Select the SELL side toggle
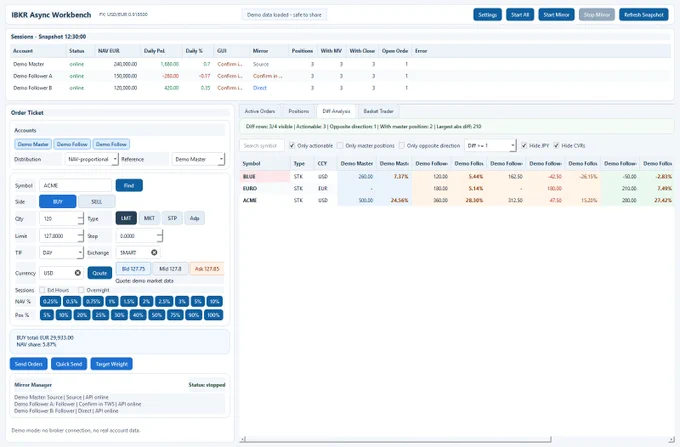Screen dimensions: 680x447 click(x=97, y=201)
